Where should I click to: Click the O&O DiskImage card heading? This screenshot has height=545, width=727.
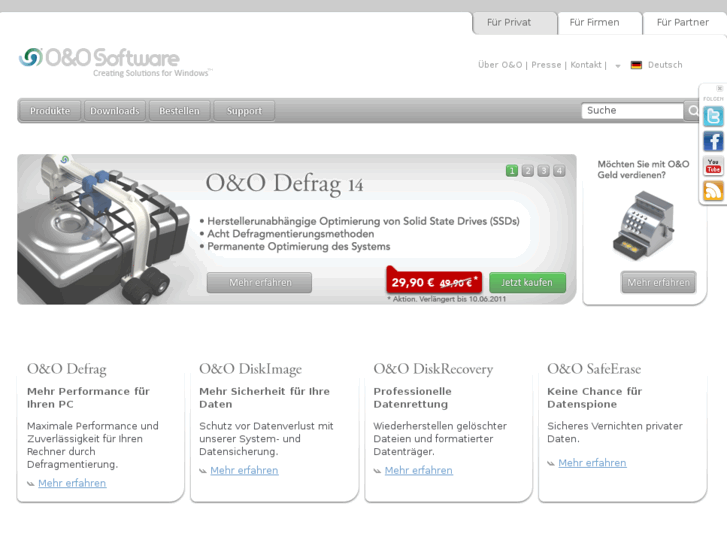coord(250,369)
